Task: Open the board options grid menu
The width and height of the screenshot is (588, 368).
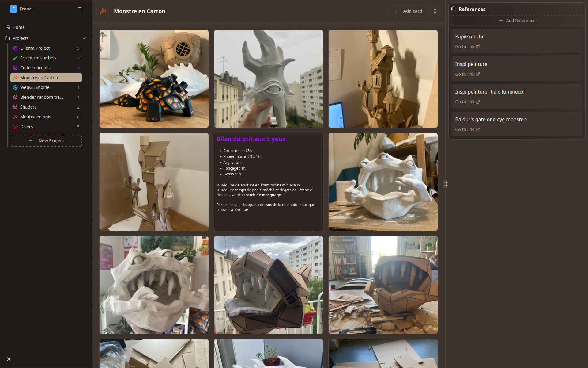Action: (435, 11)
